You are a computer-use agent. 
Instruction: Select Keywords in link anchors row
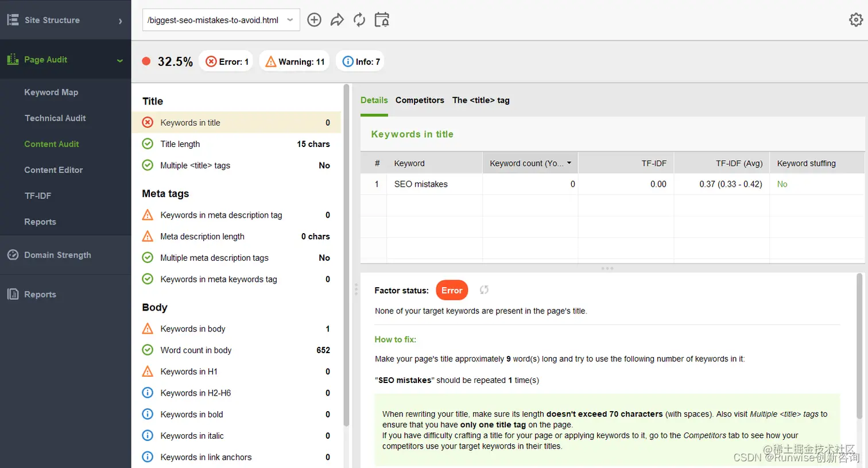click(x=237, y=457)
